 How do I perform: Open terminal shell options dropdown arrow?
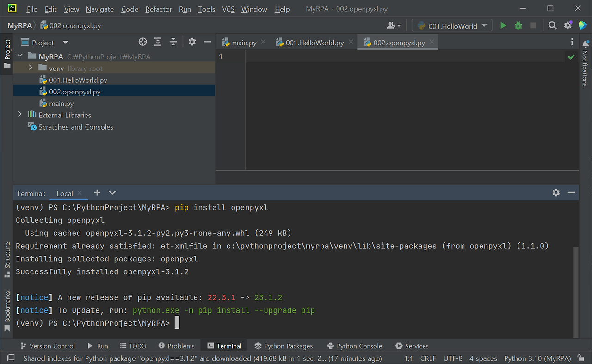click(x=112, y=193)
